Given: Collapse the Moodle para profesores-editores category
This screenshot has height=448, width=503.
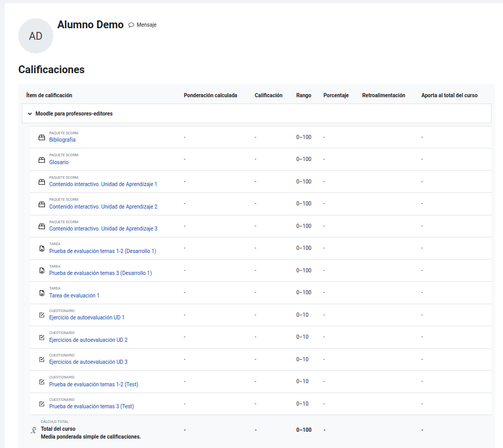Looking at the screenshot, I should coord(30,113).
